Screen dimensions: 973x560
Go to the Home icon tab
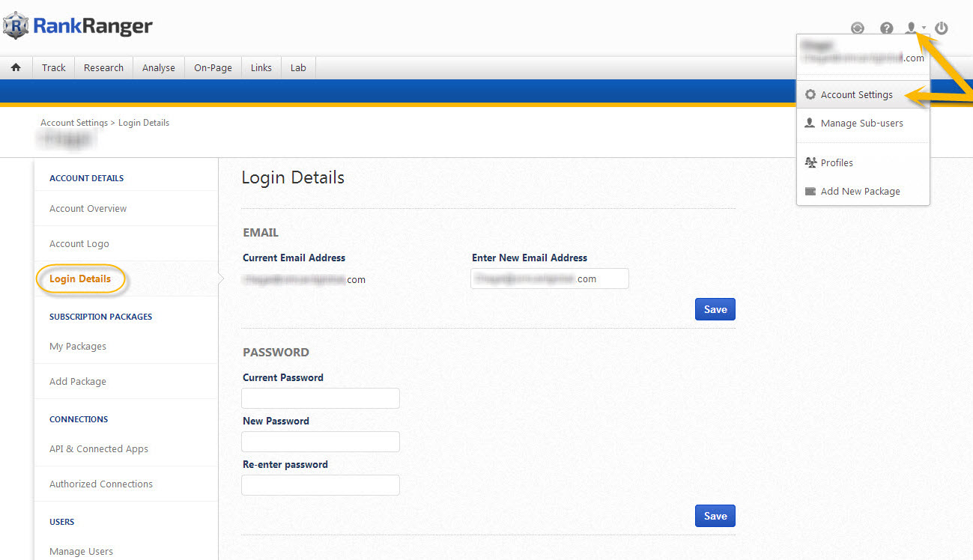coord(16,67)
